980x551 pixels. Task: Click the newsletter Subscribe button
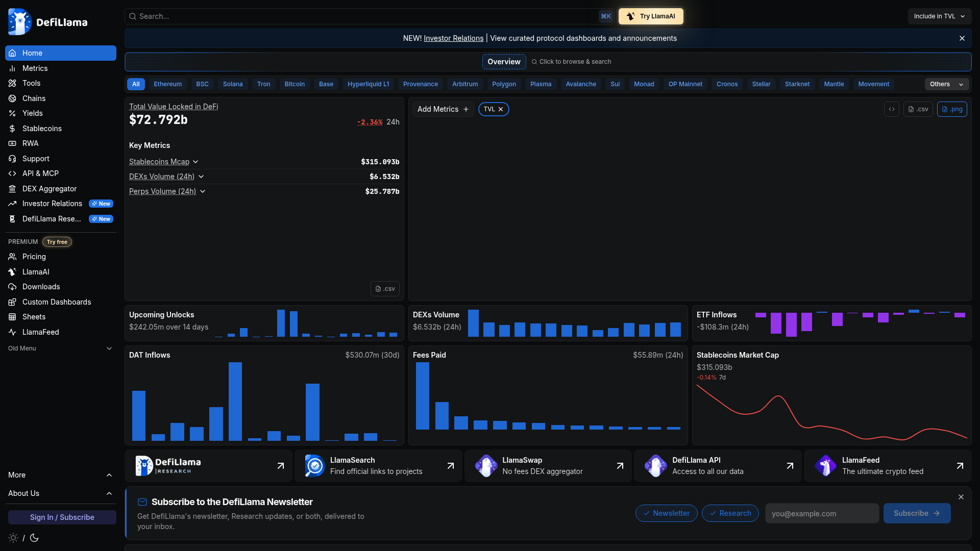[x=917, y=513]
